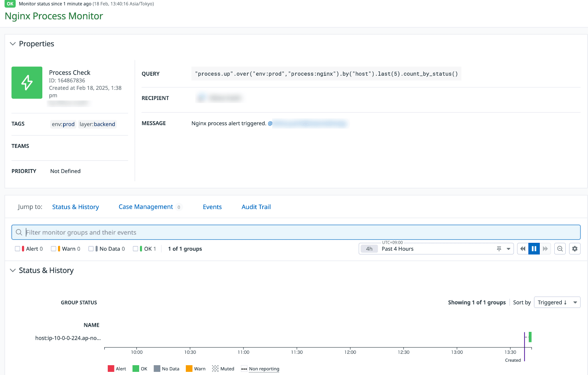This screenshot has width=588, height=375.
Task: Jump to Case Management
Action: click(x=146, y=207)
